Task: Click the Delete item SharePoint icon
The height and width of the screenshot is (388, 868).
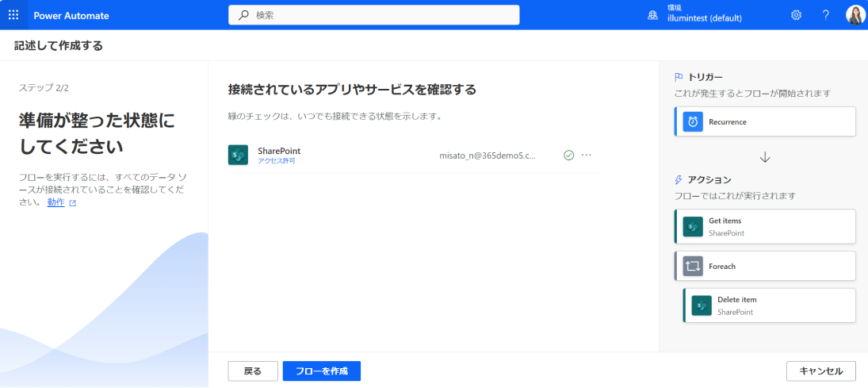Action: (x=702, y=305)
